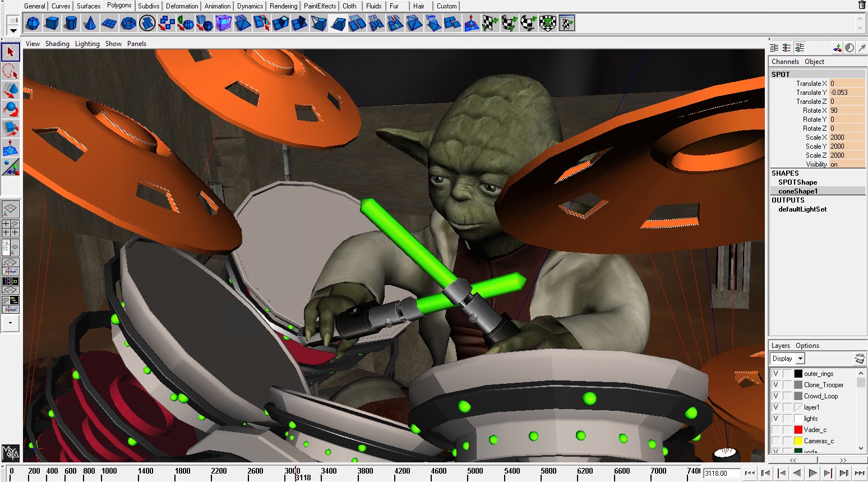Viewport: 868px width, 482px height.
Task: Switch to single perspective view layout
Action: [11, 209]
